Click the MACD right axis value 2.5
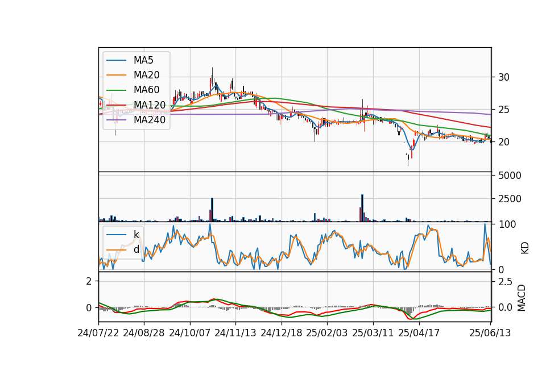The image size is (546, 392). coord(505,282)
